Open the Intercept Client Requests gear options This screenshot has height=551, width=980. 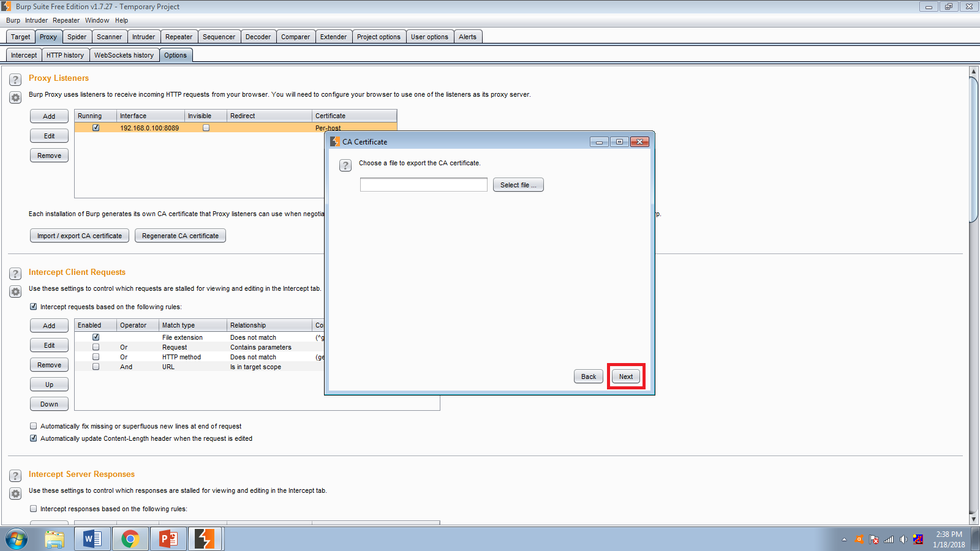(x=15, y=291)
